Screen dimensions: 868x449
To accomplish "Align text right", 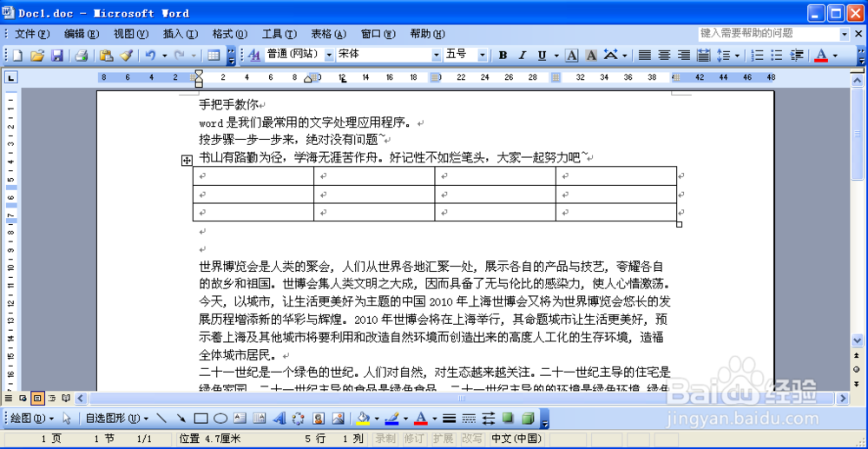I will pyautogui.click(x=684, y=56).
